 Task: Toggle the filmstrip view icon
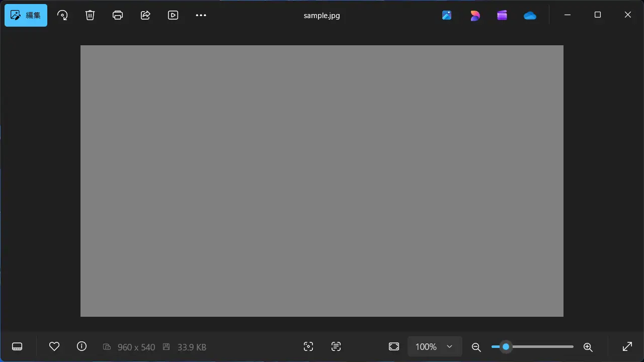click(17, 346)
